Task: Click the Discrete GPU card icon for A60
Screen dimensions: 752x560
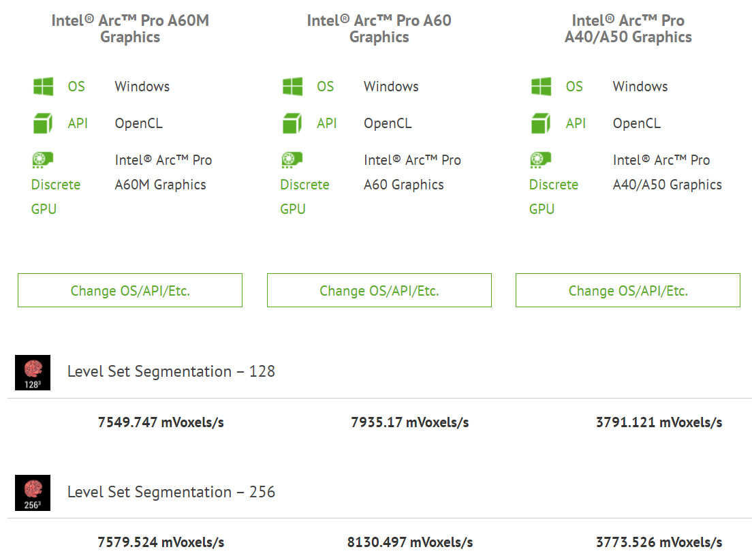Action: click(x=292, y=160)
